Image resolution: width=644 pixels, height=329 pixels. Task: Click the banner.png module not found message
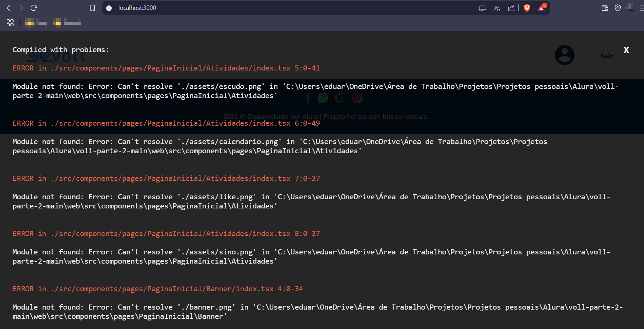coord(318,312)
